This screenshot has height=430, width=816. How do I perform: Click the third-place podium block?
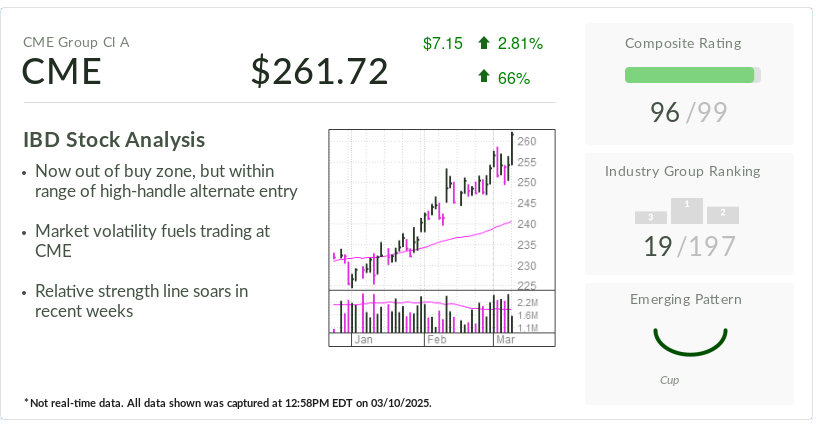coord(651,218)
